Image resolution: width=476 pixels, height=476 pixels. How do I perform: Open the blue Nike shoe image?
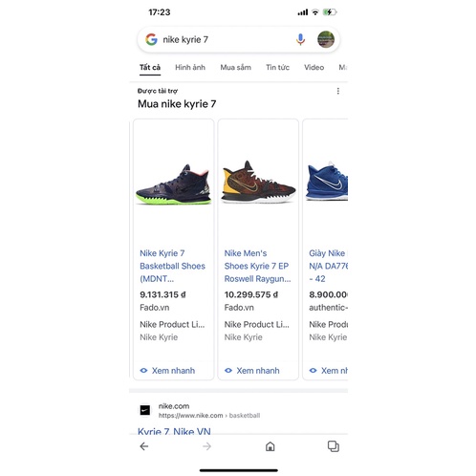point(327,182)
